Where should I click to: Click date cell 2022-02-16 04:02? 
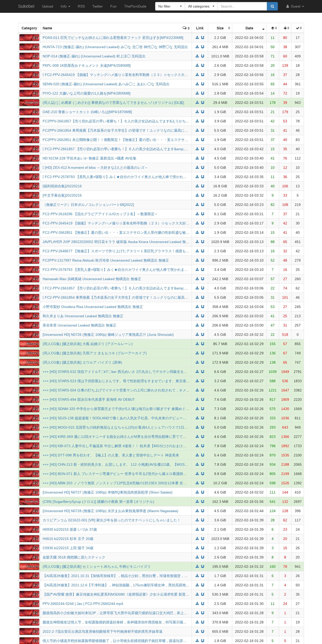249,38
